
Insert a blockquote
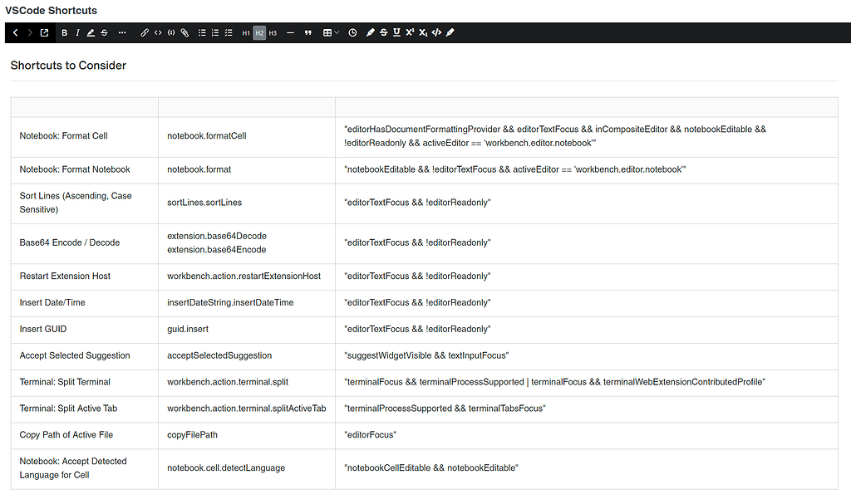pos(307,32)
